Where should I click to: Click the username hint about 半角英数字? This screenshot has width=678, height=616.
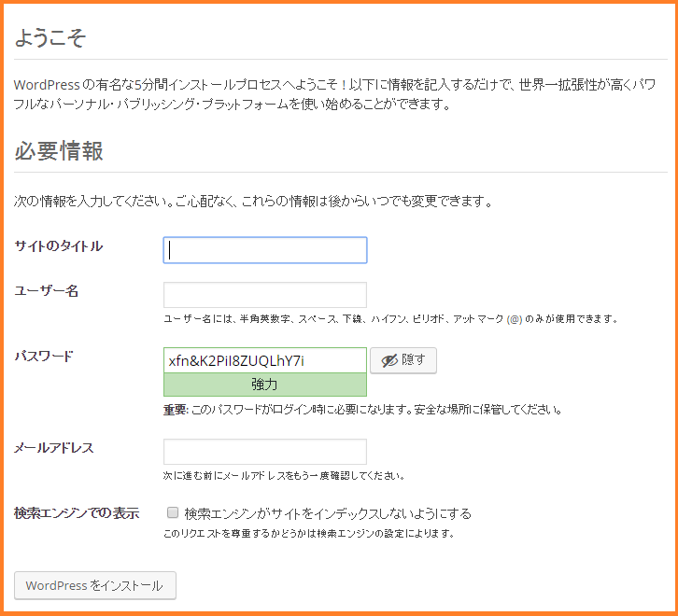(x=390, y=319)
